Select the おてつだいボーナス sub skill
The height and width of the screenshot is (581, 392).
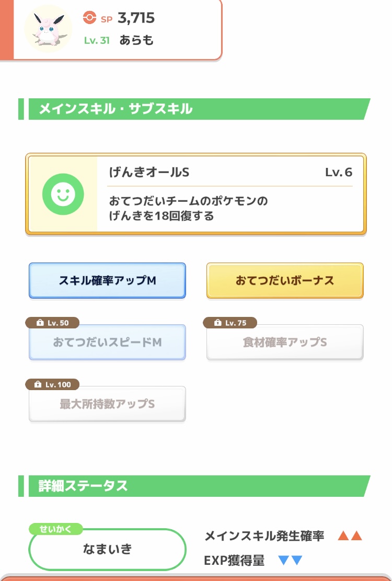tap(285, 280)
